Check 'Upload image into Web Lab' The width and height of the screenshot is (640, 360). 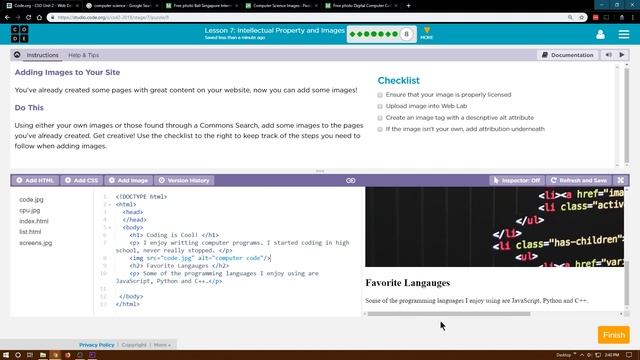click(x=380, y=106)
